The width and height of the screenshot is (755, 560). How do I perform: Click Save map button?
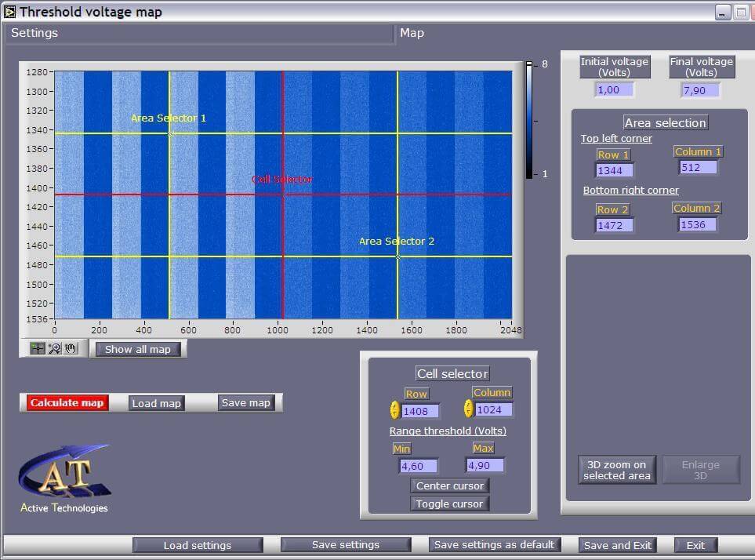[x=245, y=402]
